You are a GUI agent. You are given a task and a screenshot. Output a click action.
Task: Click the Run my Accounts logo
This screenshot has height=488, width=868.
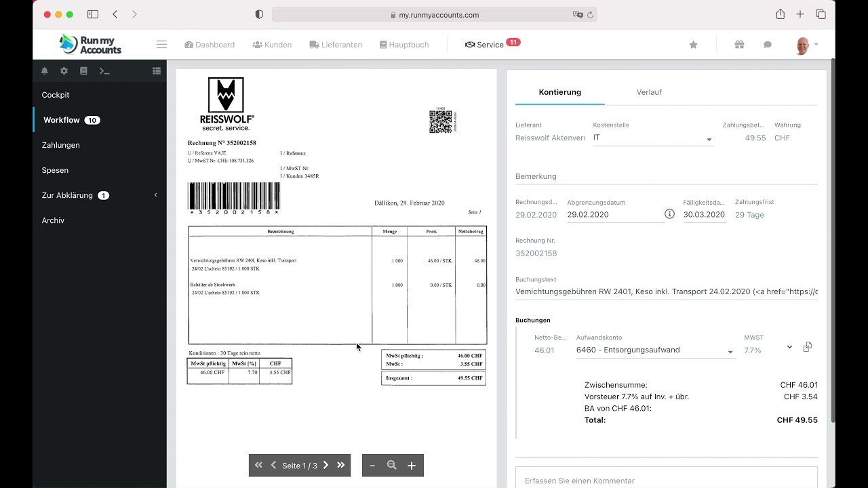90,44
